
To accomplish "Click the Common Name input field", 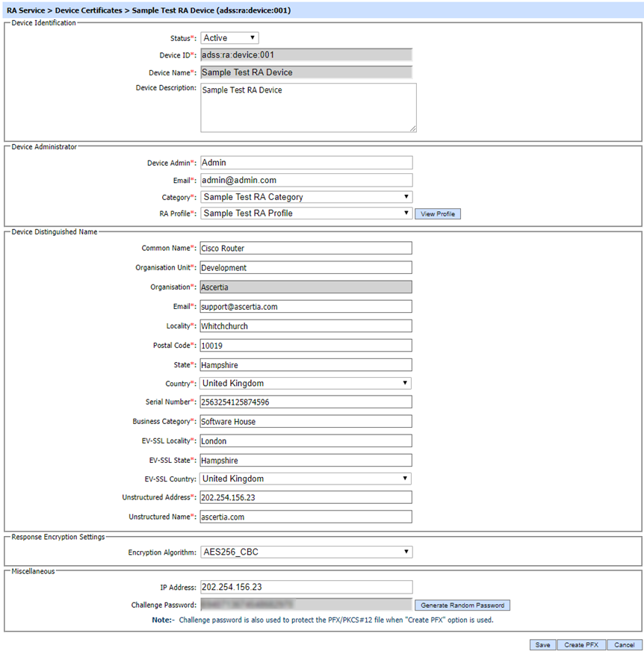I will [x=306, y=249].
